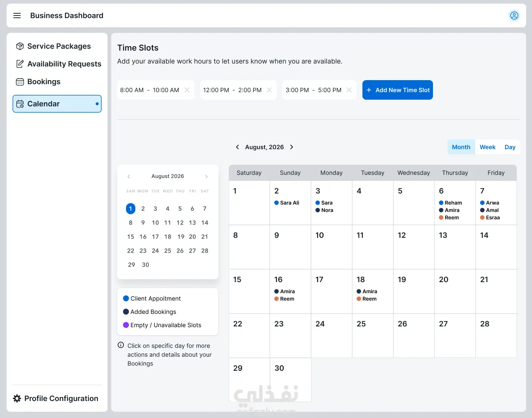Screen dimensions: 532x418
Task: Switch to Day view
Action: point(510,147)
